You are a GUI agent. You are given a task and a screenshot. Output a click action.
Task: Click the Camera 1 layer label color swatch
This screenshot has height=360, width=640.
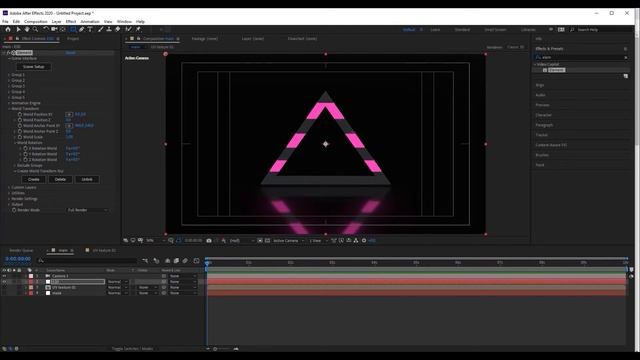[31, 276]
